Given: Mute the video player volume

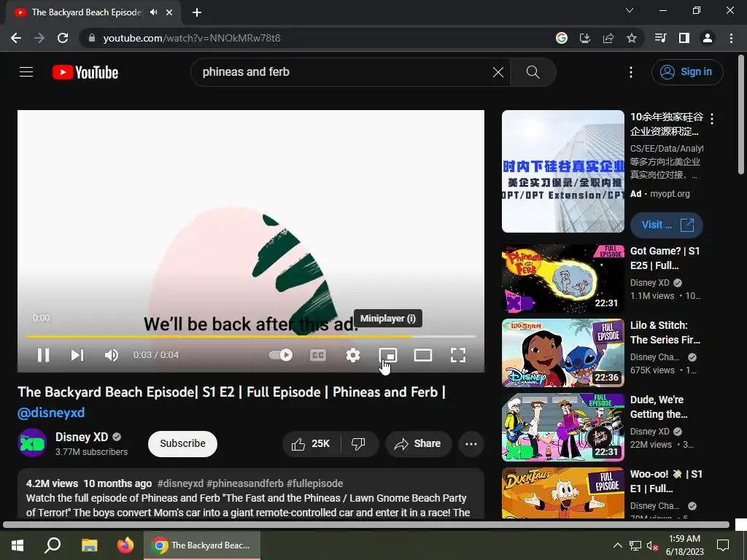Looking at the screenshot, I should 112,355.
